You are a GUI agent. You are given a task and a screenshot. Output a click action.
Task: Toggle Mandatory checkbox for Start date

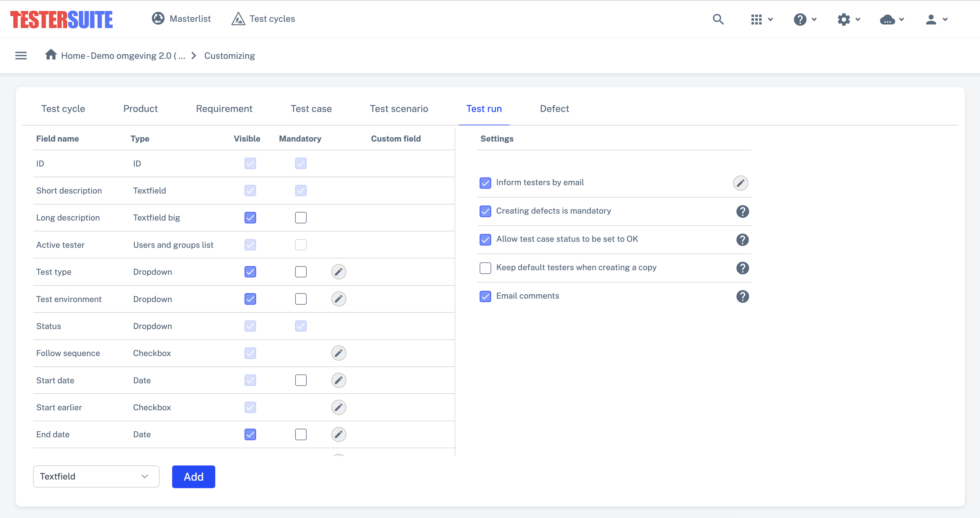[301, 380]
